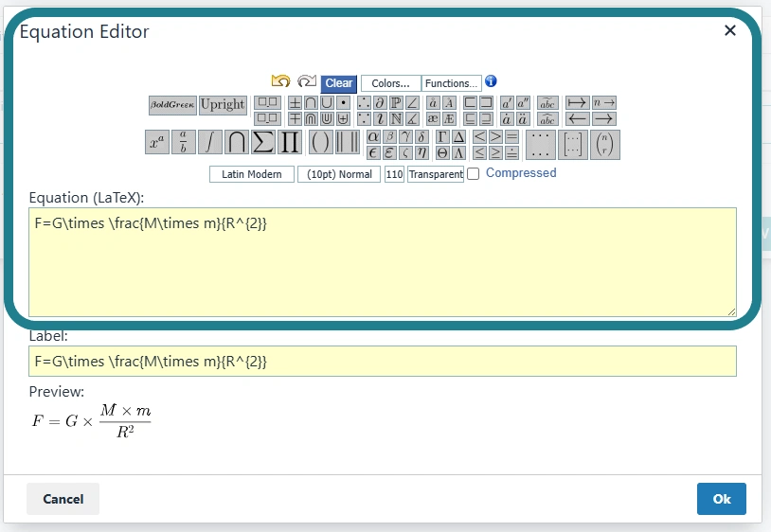Toggle the Upright style button
This screenshot has height=532, width=771.
click(x=223, y=105)
